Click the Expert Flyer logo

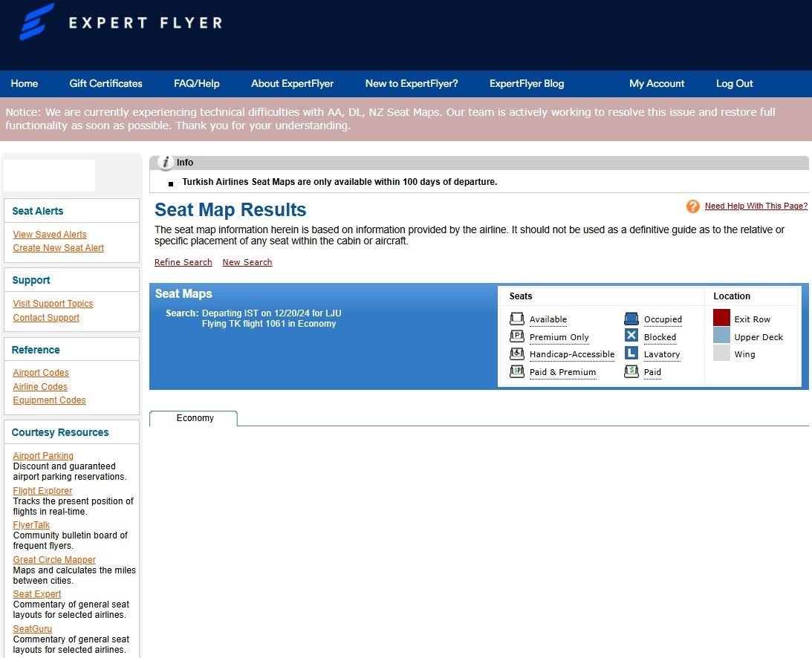point(119,22)
